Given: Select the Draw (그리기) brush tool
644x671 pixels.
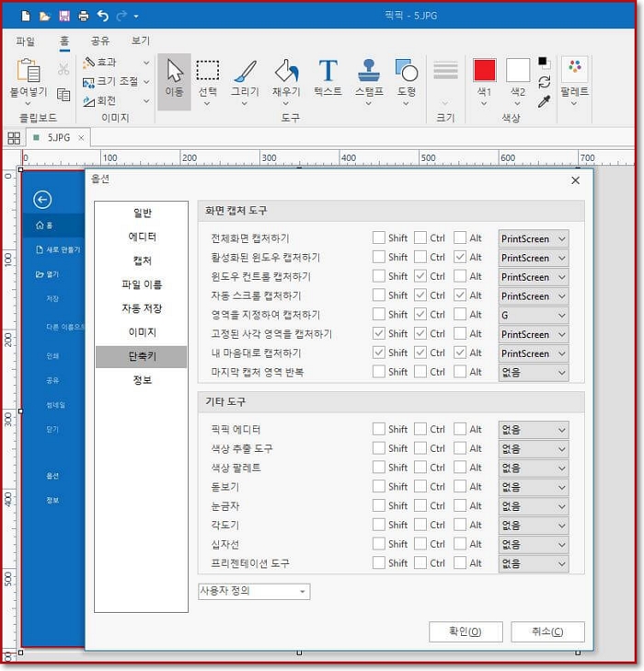Looking at the screenshot, I should 245,81.
